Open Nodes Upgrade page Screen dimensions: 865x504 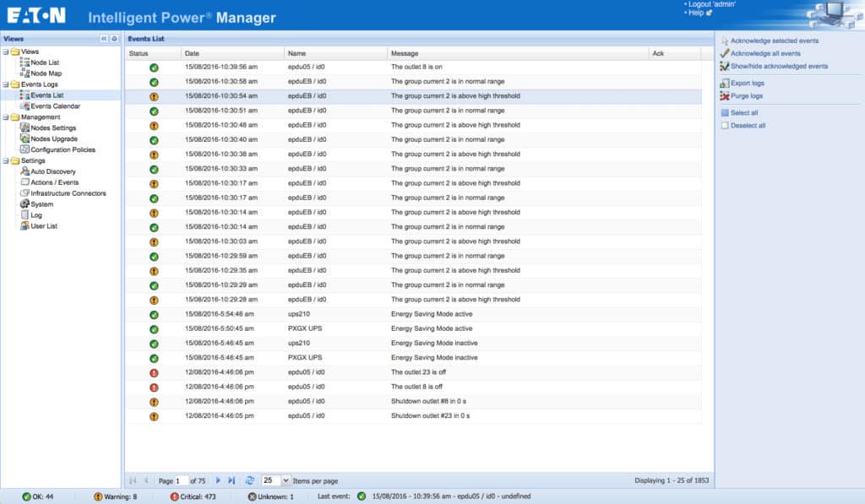pyautogui.click(x=53, y=139)
